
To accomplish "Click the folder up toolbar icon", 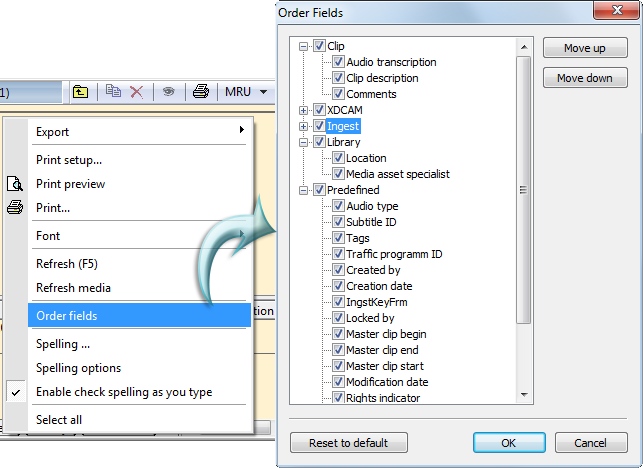I will (x=80, y=92).
